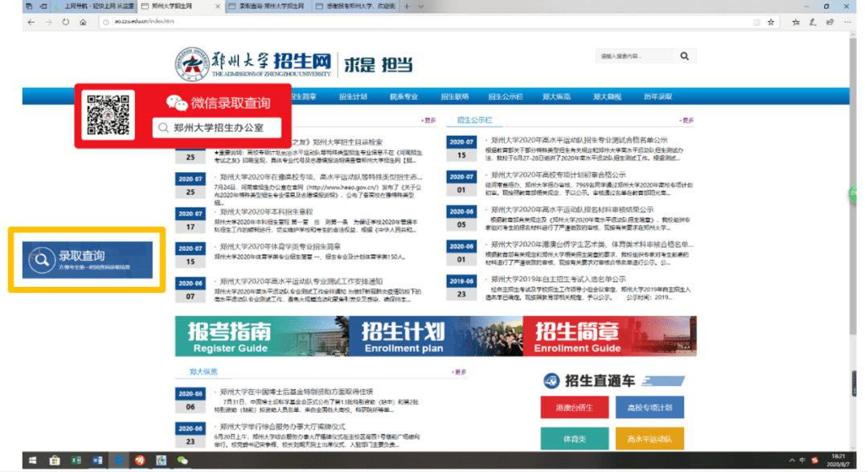Open 郑州大学2020年本科招生章程 article

coord(266,211)
